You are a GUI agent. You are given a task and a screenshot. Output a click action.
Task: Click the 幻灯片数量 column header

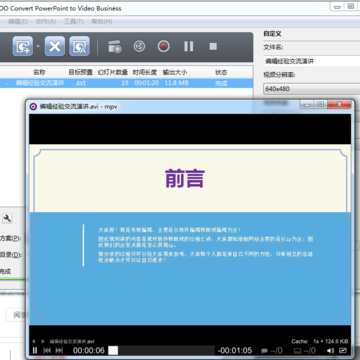[x=113, y=72]
